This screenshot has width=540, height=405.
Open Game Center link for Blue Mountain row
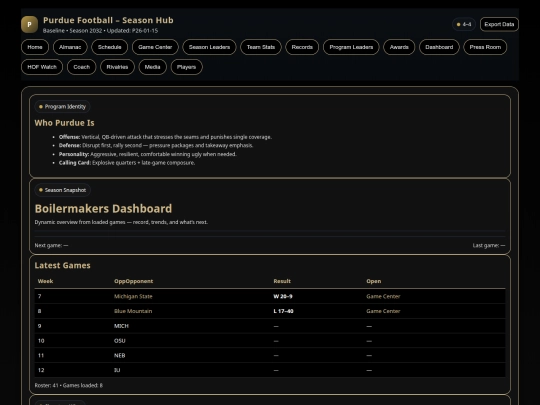click(383, 311)
